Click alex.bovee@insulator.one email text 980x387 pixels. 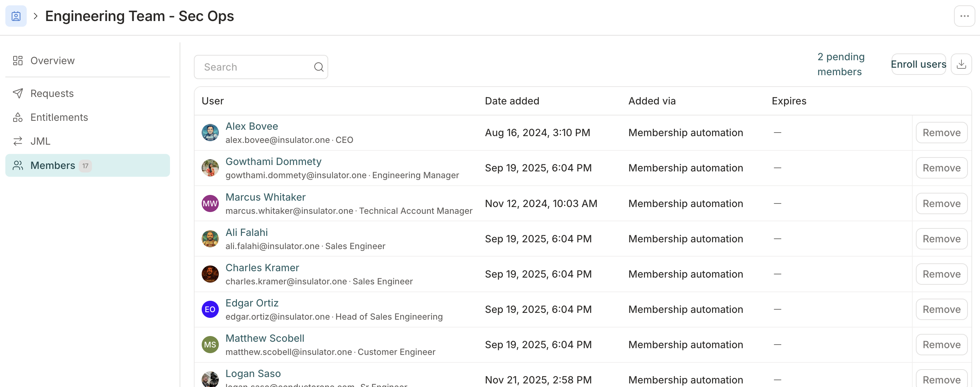tap(277, 140)
